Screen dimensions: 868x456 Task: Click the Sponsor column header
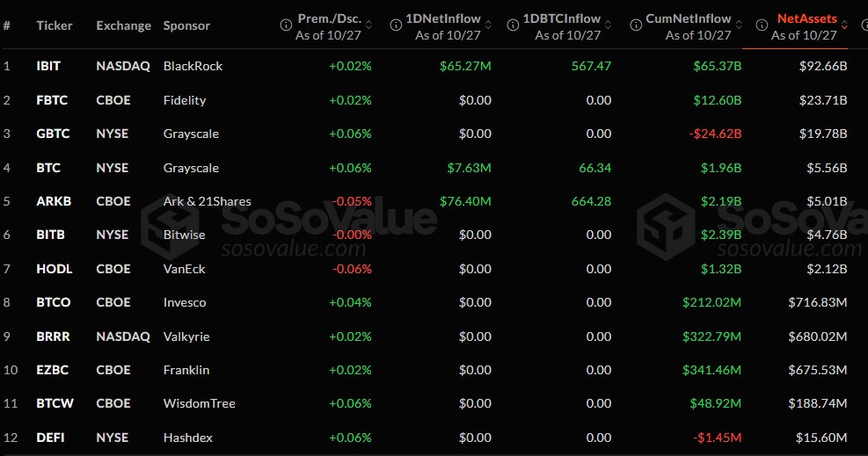(x=186, y=25)
